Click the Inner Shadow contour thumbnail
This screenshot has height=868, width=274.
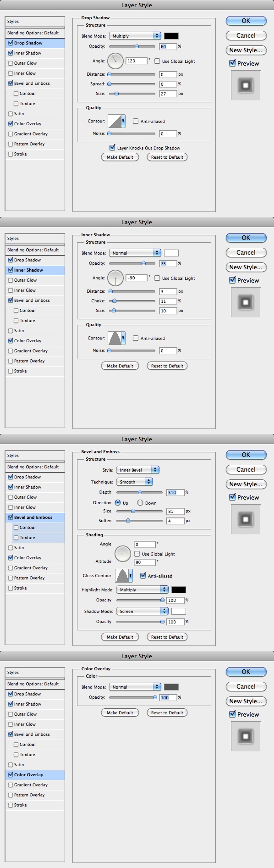tap(114, 338)
